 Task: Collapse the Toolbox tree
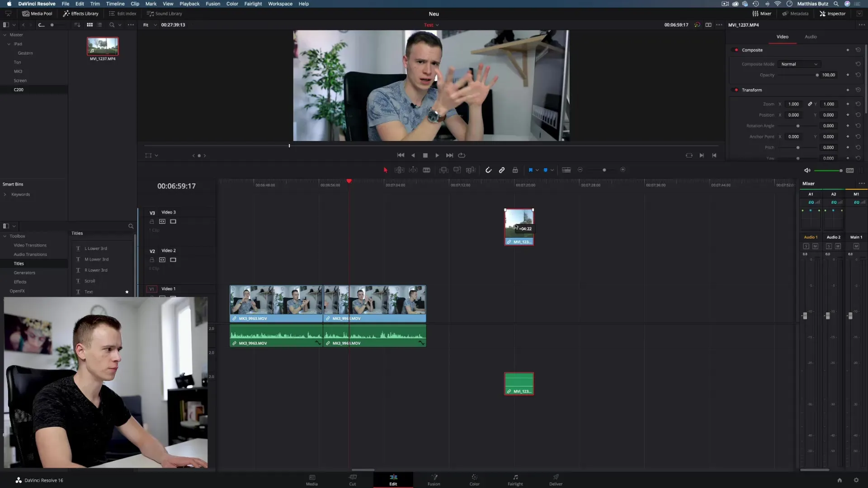[5, 236]
